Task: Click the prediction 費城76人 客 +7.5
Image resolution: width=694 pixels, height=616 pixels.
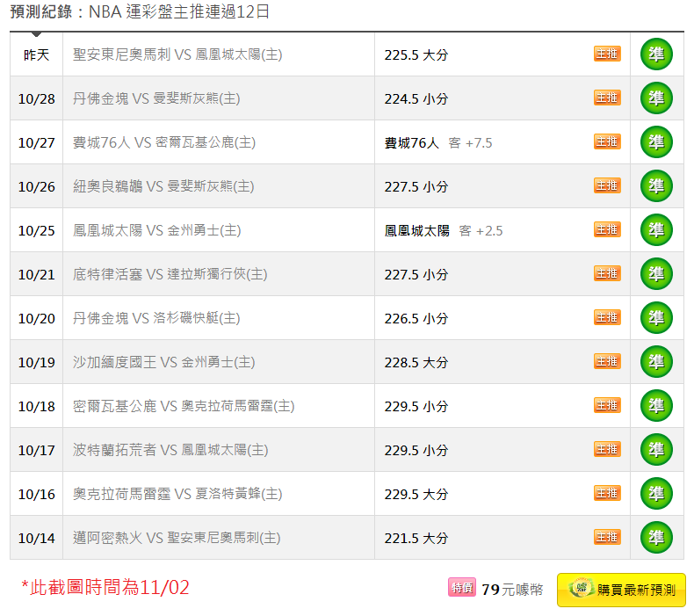Action: 438,142
